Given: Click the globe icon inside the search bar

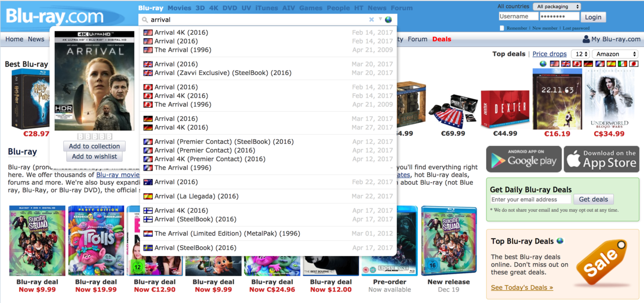Looking at the screenshot, I should click(388, 20).
